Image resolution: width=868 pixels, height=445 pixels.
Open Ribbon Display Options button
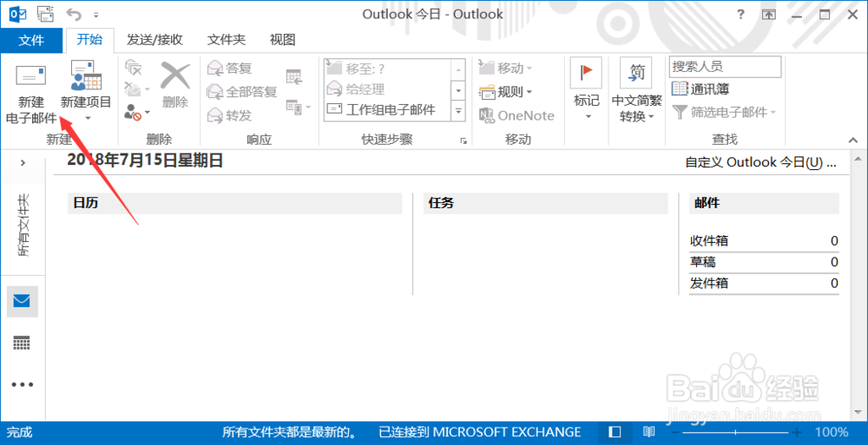(x=768, y=15)
